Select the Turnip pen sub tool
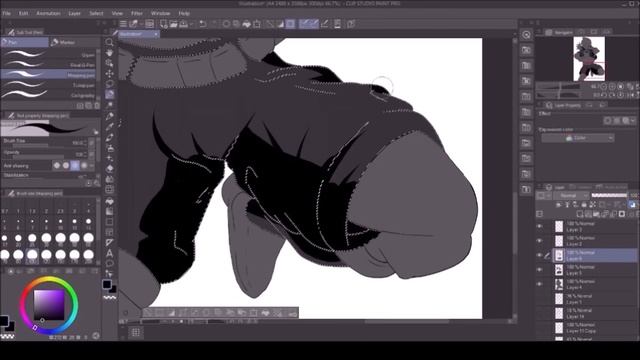Screen dimensions: 640x360 click(48, 84)
